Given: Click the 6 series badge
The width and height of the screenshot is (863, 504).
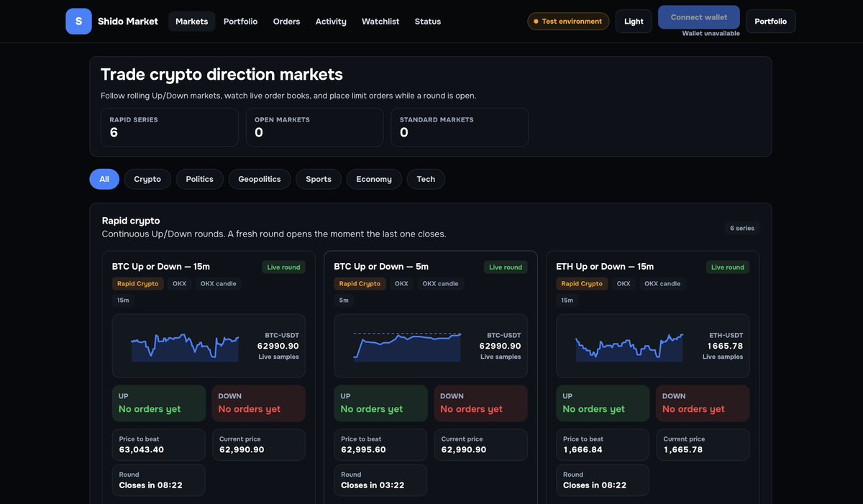Looking at the screenshot, I should (742, 228).
